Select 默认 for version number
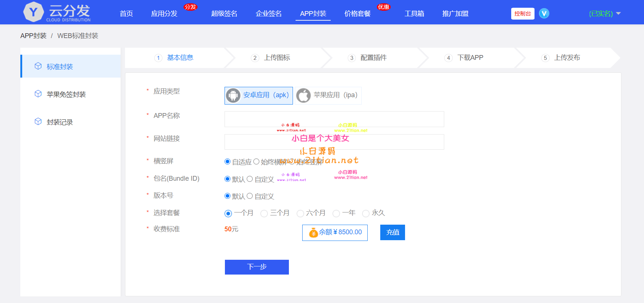The image size is (644, 303). point(227,196)
